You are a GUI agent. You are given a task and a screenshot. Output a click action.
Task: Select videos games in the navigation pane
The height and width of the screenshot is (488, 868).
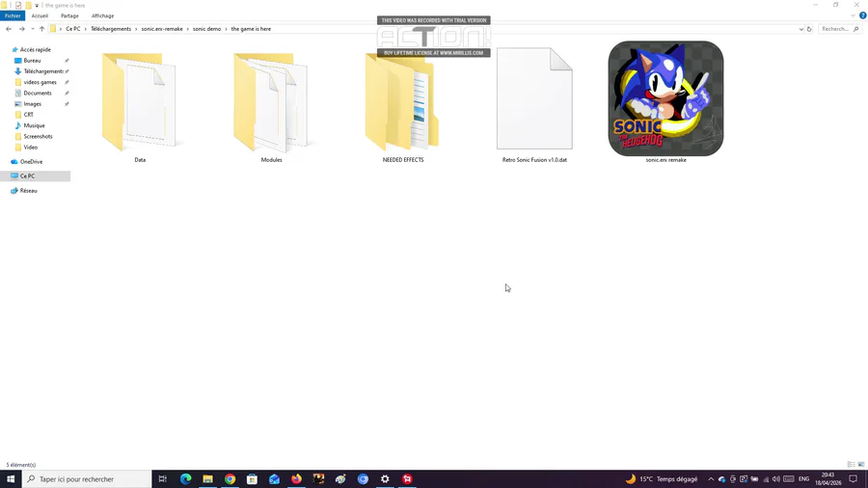(x=40, y=82)
